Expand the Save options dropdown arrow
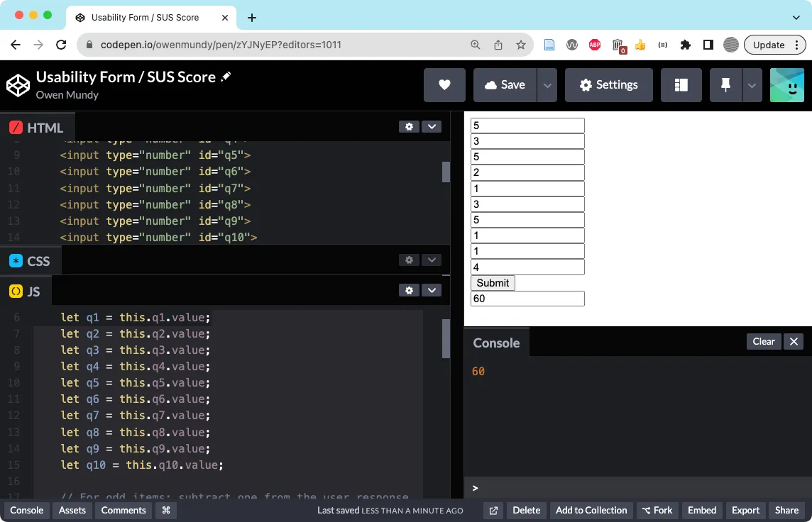Screen dimensions: 812x522 tap(547, 85)
